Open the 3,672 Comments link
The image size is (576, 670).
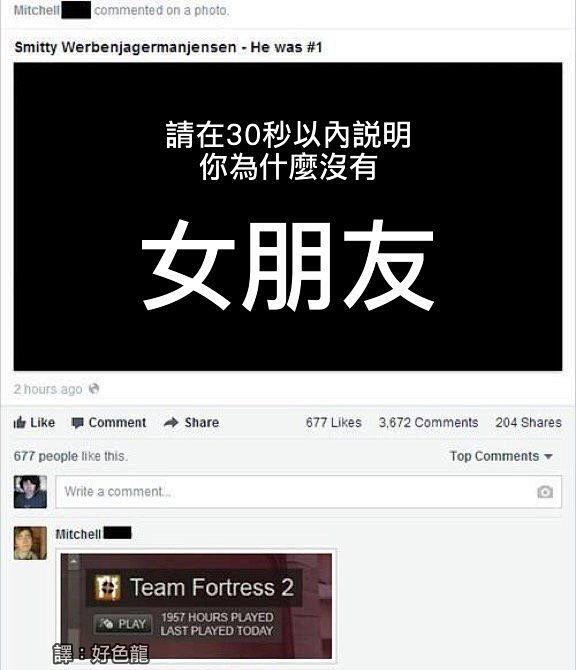coord(429,423)
